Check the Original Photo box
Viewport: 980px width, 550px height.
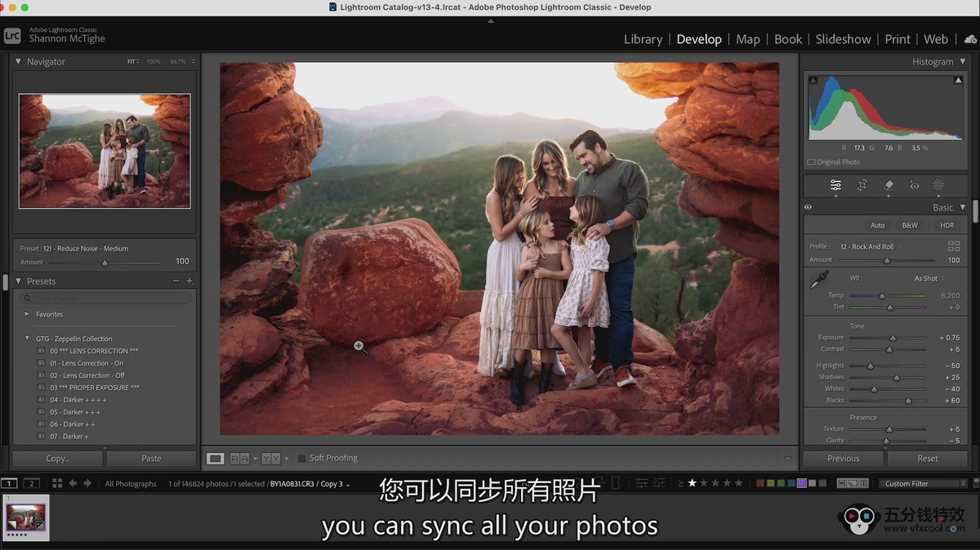[x=811, y=162]
